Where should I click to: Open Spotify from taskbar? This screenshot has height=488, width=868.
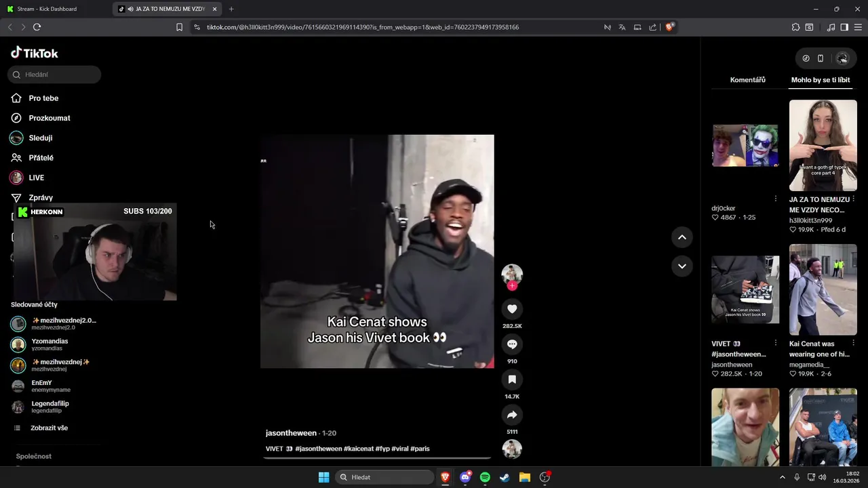pyautogui.click(x=485, y=477)
